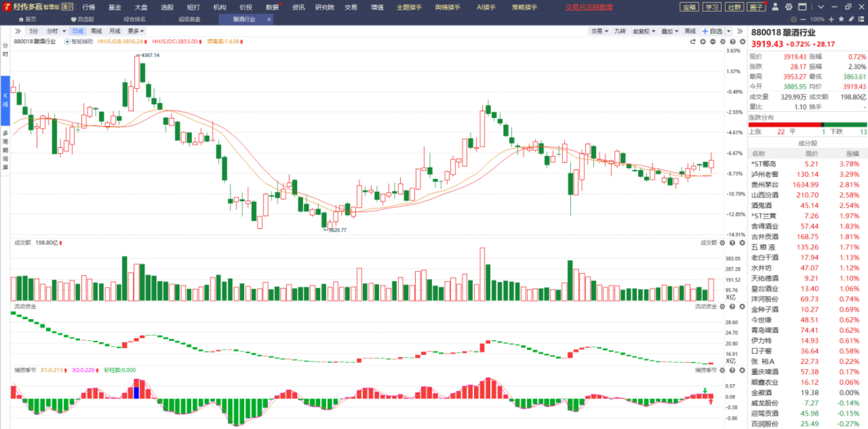This screenshot has height=429, width=868.
Task: Open the 前复权 dropdown
Action: (x=644, y=31)
